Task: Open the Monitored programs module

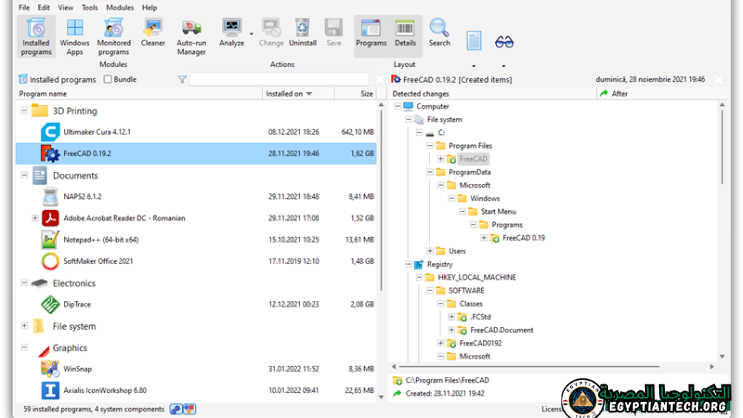Action: [x=113, y=36]
